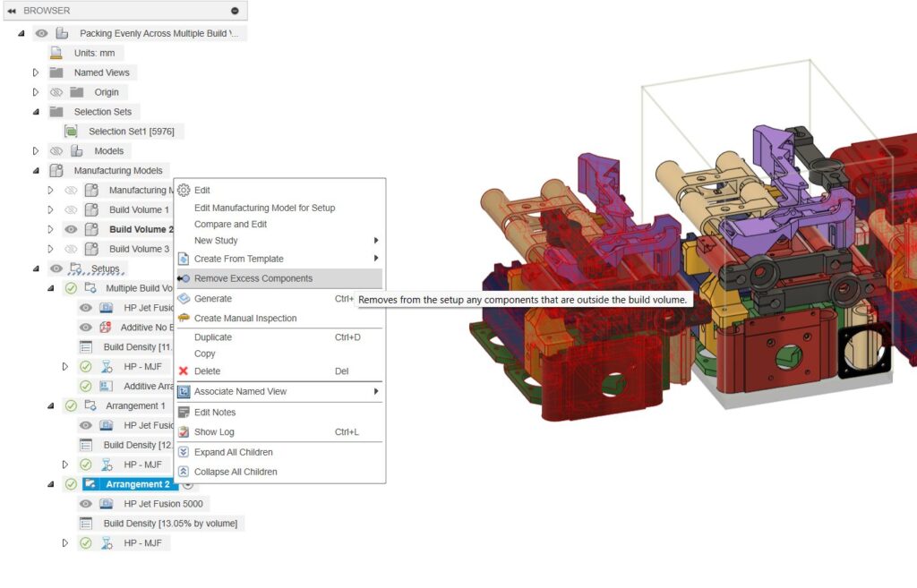Click the Build Volume 3 model icon
917x588 pixels.
[91, 249]
